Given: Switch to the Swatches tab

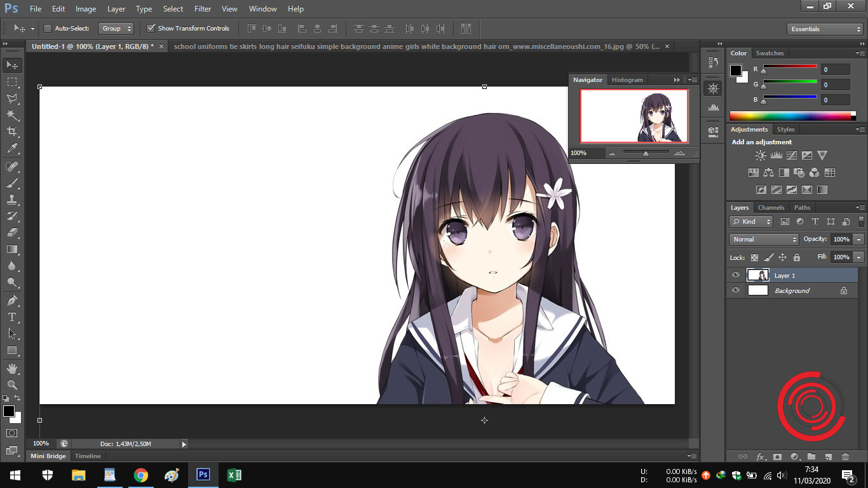Looking at the screenshot, I should (x=770, y=53).
